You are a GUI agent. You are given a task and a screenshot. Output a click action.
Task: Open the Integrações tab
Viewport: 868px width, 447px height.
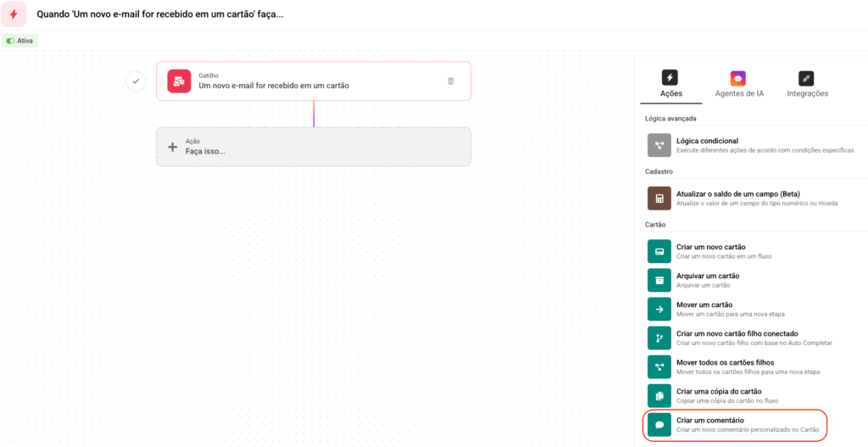pos(807,84)
